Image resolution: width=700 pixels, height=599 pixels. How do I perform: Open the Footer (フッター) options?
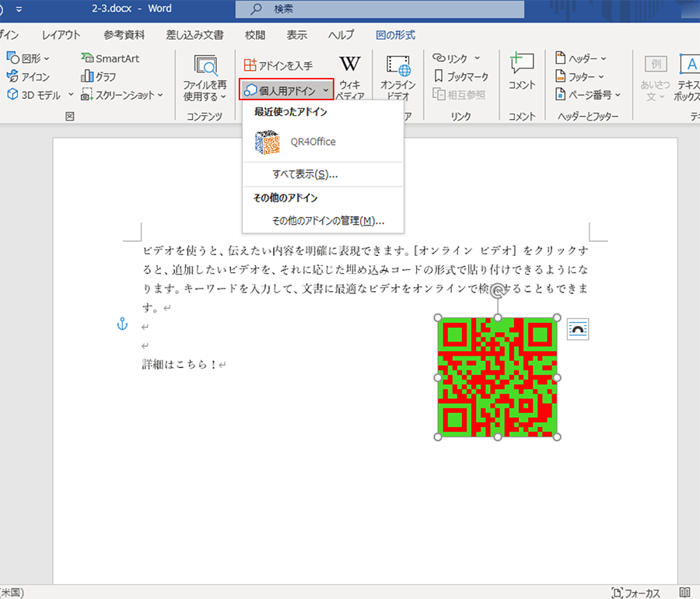click(579, 77)
